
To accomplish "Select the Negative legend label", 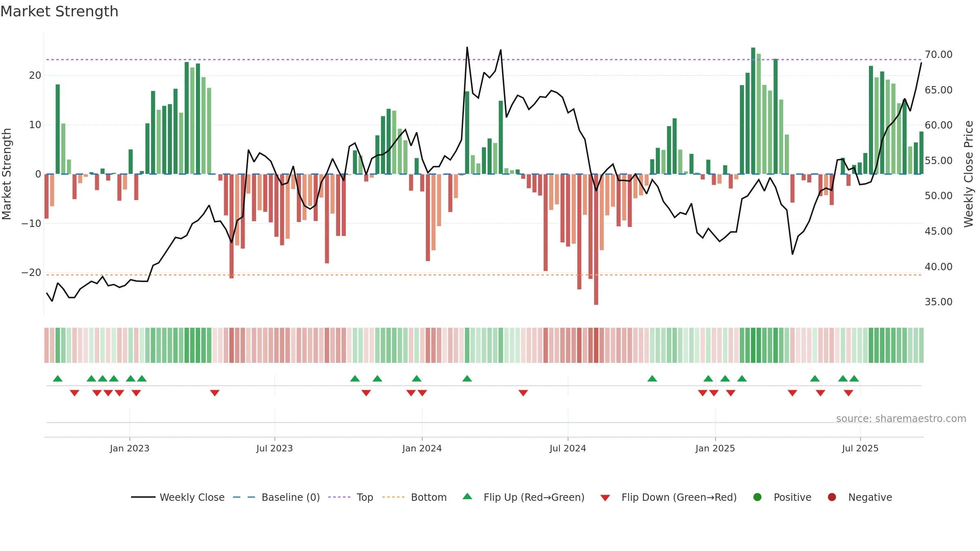I will point(870,498).
